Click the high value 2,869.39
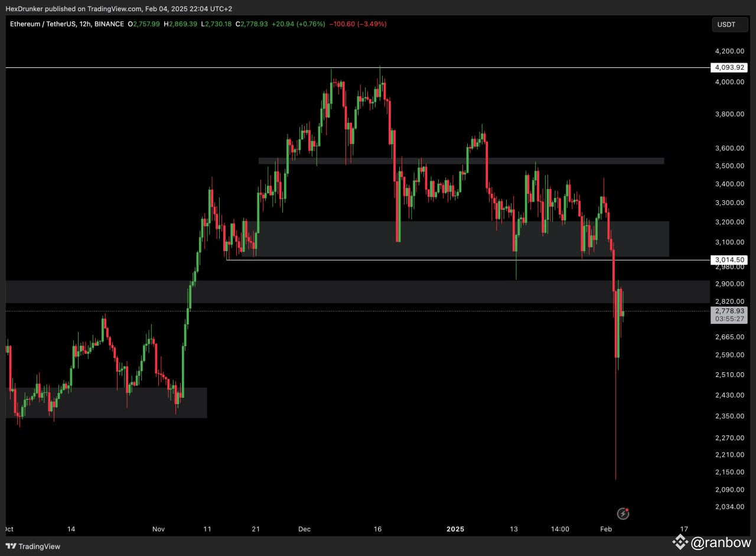The image size is (756, 556). 184,24
